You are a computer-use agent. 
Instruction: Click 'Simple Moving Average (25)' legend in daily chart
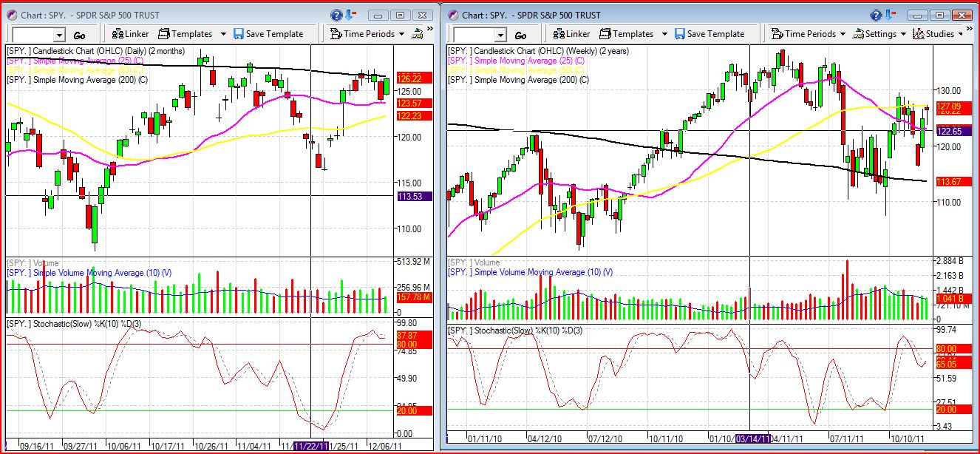(x=75, y=61)
